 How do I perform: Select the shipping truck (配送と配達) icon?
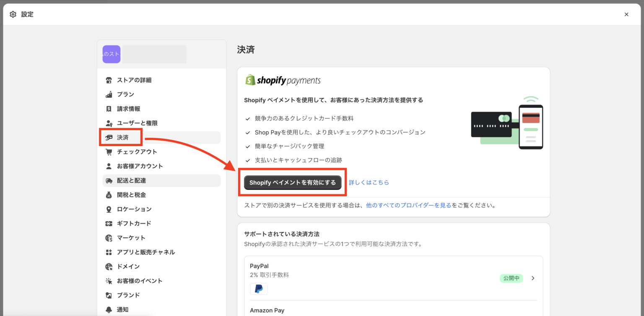click(108, 180)
